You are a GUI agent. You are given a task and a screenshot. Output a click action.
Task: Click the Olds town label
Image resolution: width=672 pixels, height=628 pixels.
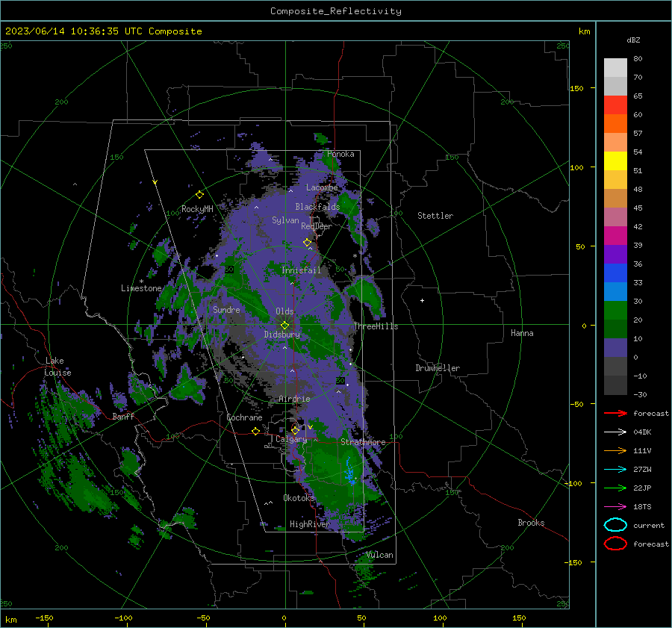coord(284,311)
